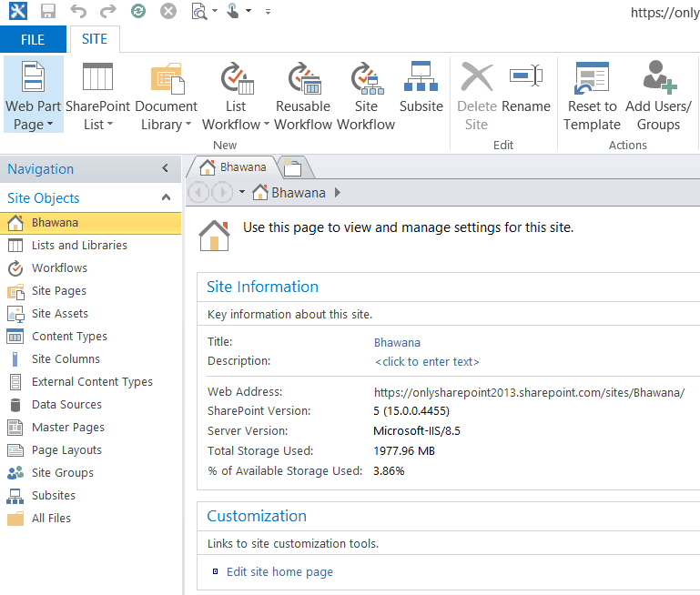The width and height of the screenshot is (700, 595).
Task: Expand touch mode dropdown arrow
Action: pos(249,11)
